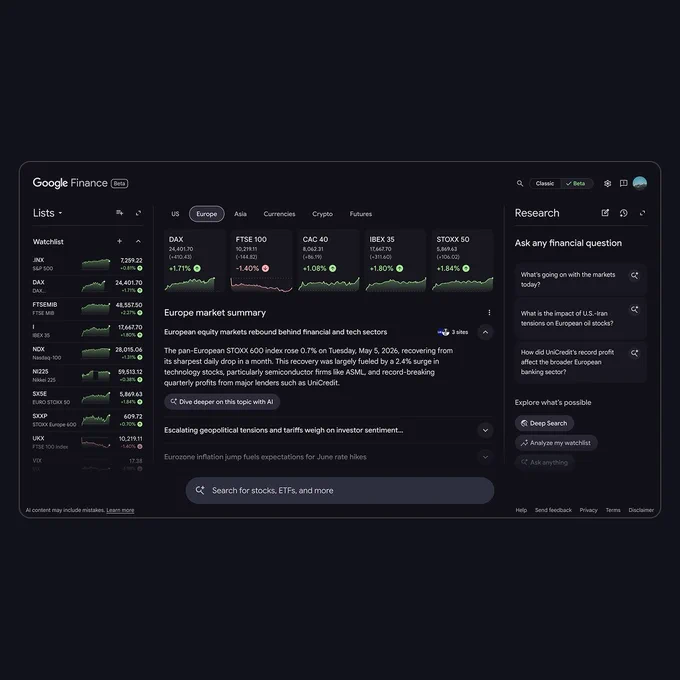Image resolution: width=680 pixels, height=680 pixels.
Task: Select the Europe markets tab
Action: 207,214
